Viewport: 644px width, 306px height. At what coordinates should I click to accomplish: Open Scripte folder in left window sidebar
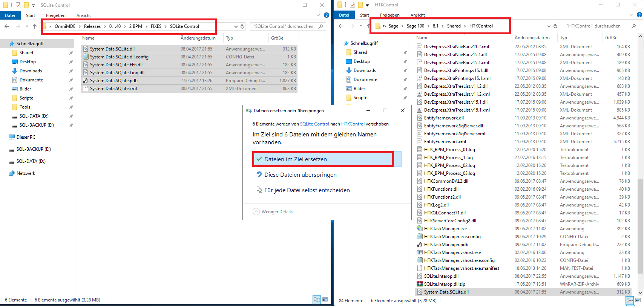[26, 98]
